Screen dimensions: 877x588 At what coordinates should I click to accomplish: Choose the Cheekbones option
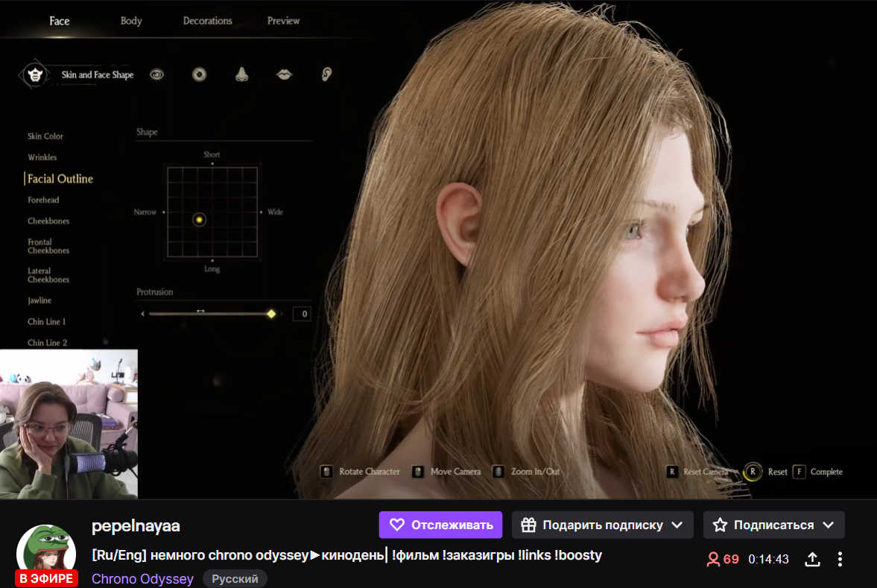(48, 221)
